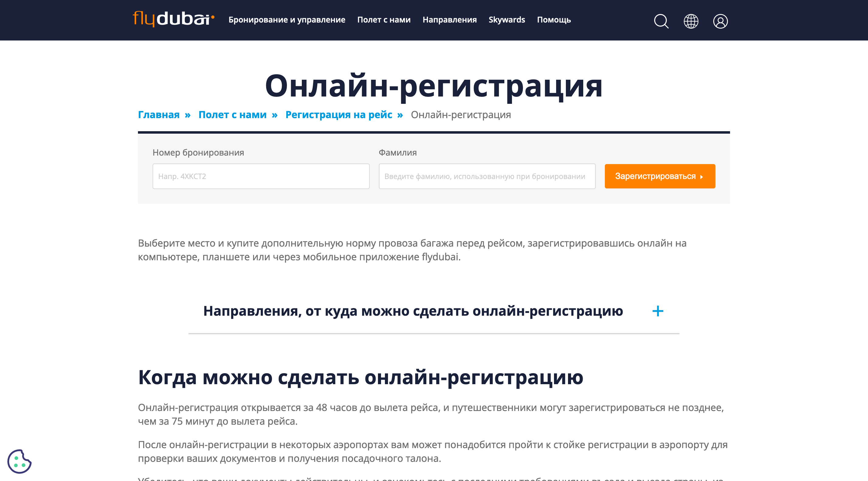Click the flydubai logo
The width and height of the screenshot is (868, 481).
(174, 19)
